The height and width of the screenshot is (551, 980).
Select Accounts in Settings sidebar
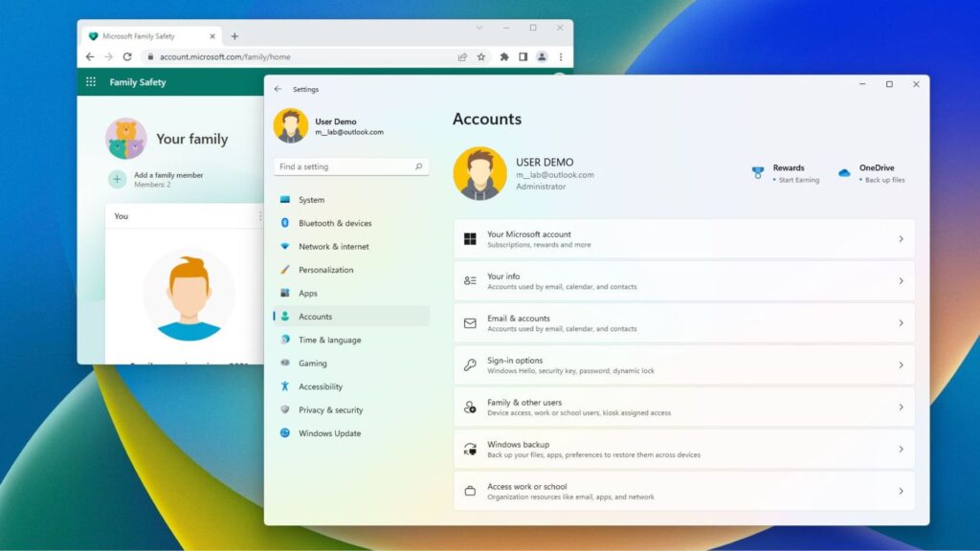coord(351,317)
